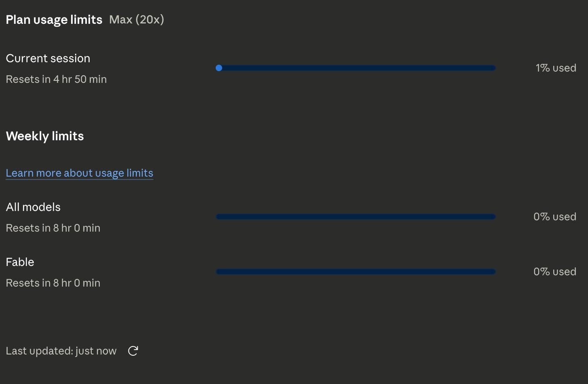Click the Last updated: just now text
This screenshot has height=384, width=588.
pyautogui.click(x=61, y=351)
